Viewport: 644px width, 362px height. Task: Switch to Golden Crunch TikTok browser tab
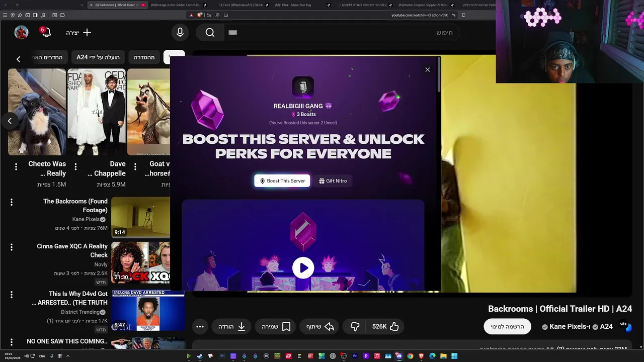click(x=178, y=5)
